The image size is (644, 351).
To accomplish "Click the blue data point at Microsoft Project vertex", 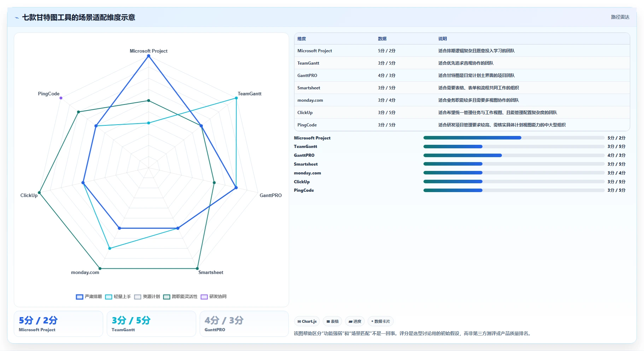I will pos(148,56).
